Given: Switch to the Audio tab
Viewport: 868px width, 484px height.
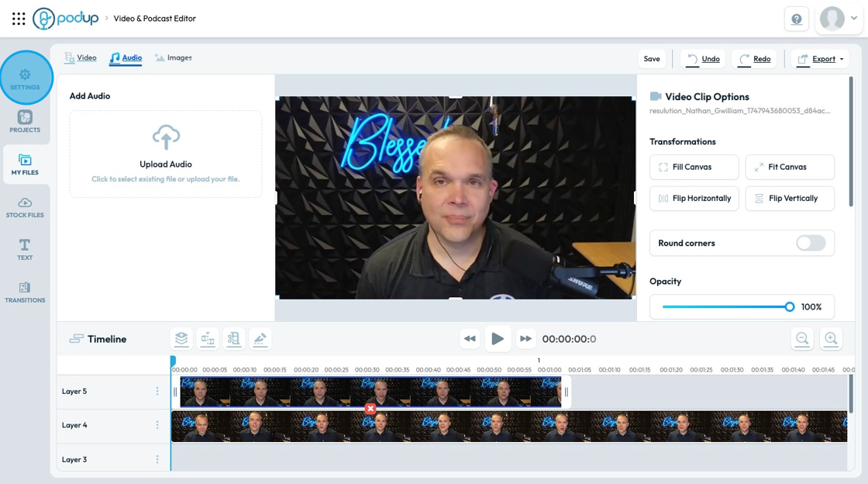Looking at the screenshot, I should coord(126,57).
